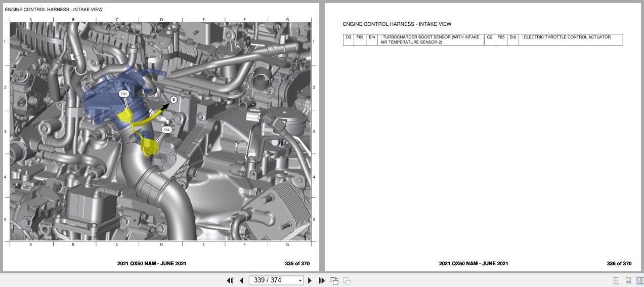This screenshot has height=287, width=644.
Task: Click right page title Engine Control Harness
Action: (397, 24)
